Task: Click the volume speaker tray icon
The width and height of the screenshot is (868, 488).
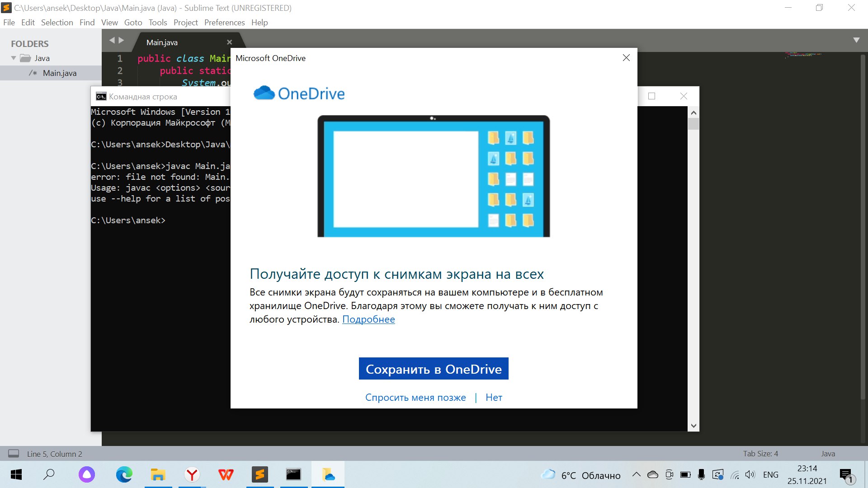Action: [x=750, y=474]
